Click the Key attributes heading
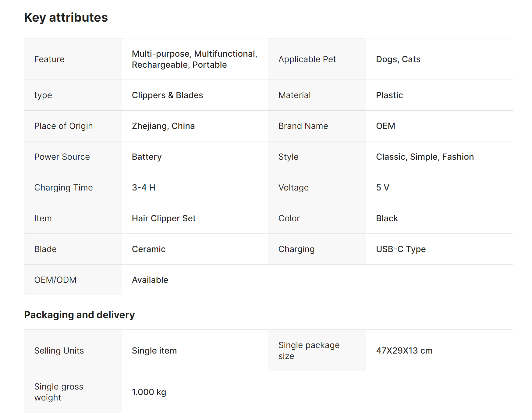The height and width of the screenshot is (420, 532). (66, 17)
